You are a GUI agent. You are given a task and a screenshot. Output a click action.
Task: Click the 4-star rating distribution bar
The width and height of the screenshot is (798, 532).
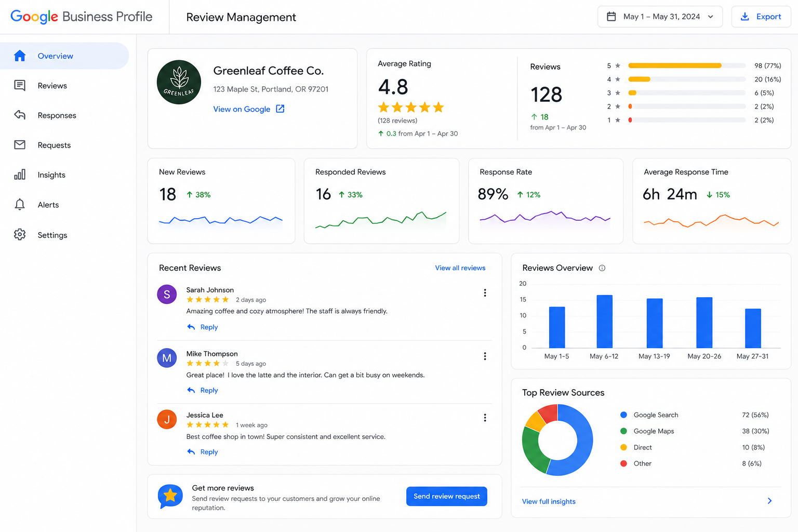(x=687, y=79)
